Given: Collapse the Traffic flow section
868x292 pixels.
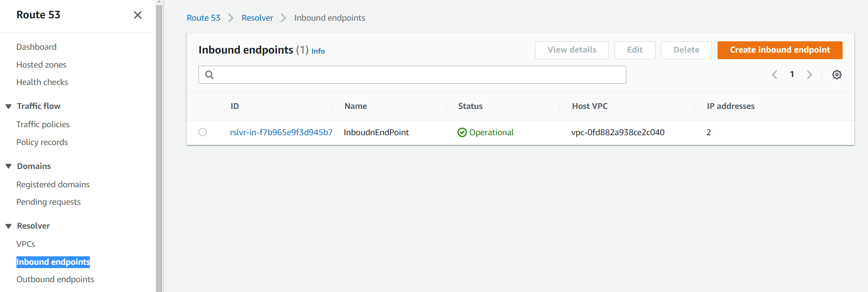Looking at the screenshot, I should point(8,107).
